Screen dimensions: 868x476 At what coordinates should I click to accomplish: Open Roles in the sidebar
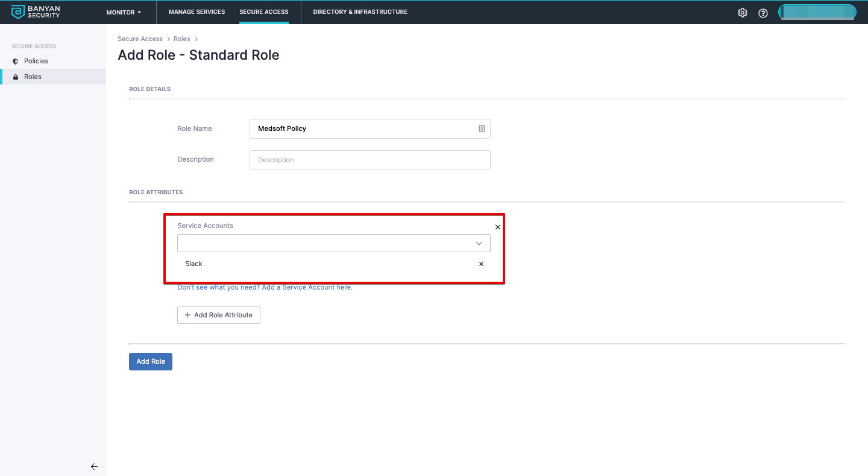tap(33, 77)
